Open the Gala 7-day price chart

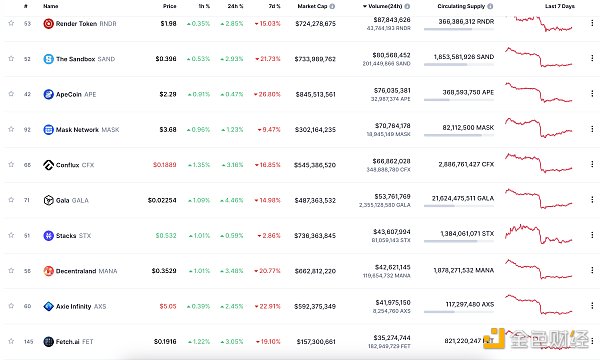pos(538,199)
